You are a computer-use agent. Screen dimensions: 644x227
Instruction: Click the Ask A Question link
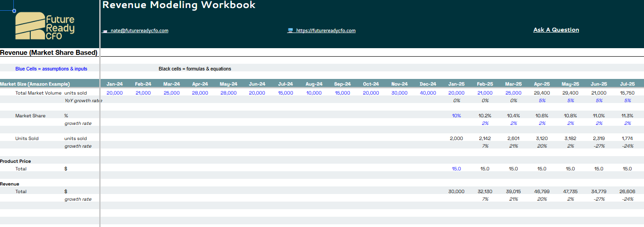(556, 30)
